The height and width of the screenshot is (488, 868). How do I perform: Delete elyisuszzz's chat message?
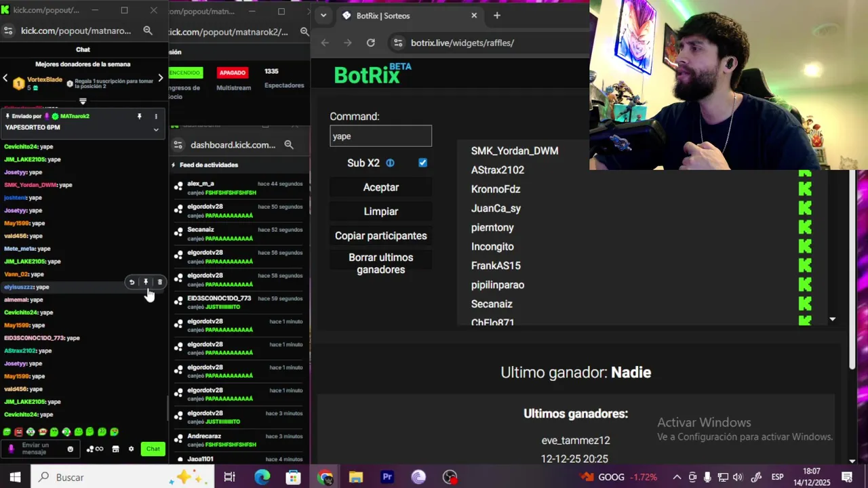point(160,282)
